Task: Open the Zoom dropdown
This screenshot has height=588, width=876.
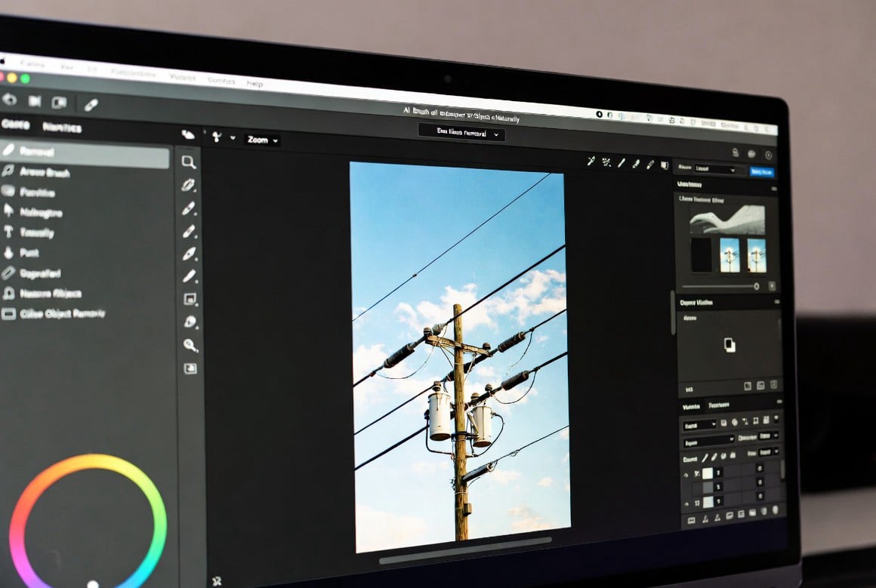Action: [x=262, y=140]
